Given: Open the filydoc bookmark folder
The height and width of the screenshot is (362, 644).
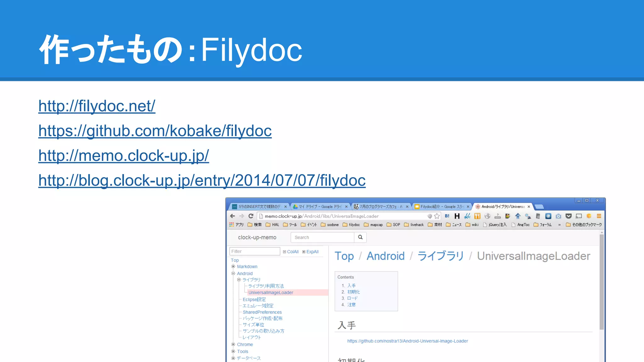Looking at the screenshot, I should 351,225.
